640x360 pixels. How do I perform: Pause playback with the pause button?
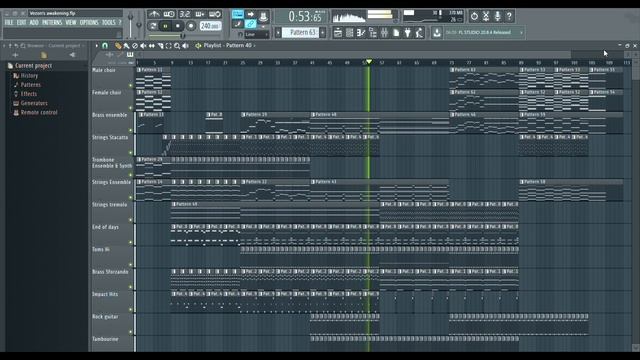click(165, 26)
